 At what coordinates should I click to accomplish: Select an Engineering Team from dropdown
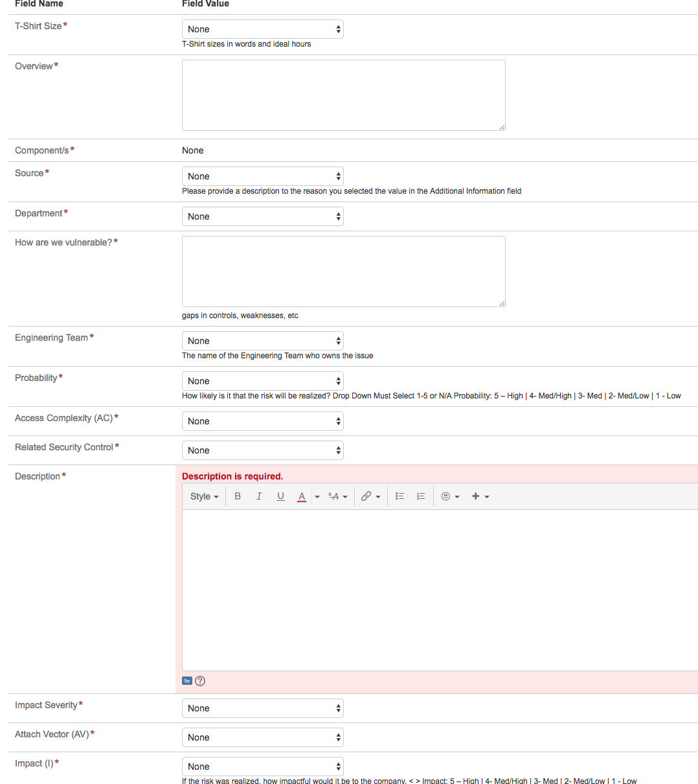(263, 341)
